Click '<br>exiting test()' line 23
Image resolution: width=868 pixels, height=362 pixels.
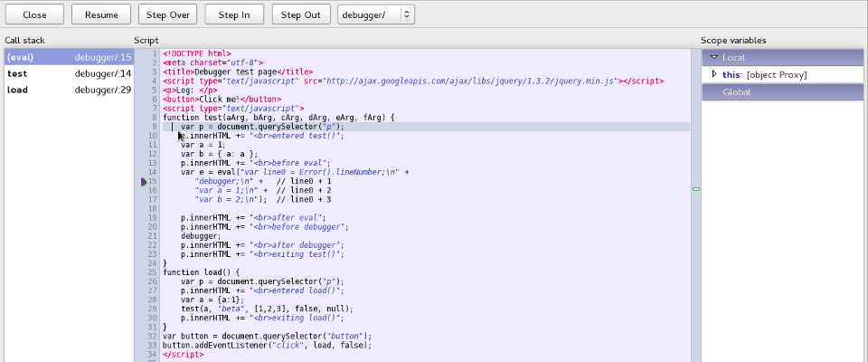coord(262,254)
